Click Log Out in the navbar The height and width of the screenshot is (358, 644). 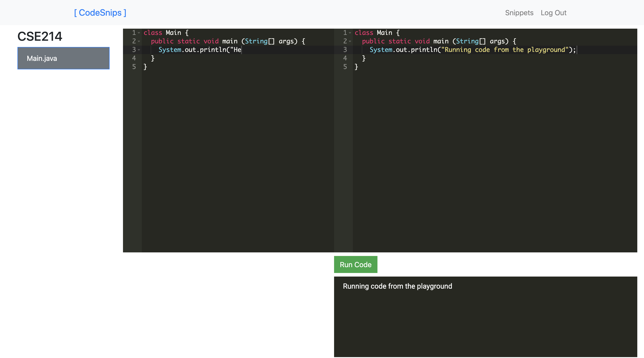click(553, 13)
